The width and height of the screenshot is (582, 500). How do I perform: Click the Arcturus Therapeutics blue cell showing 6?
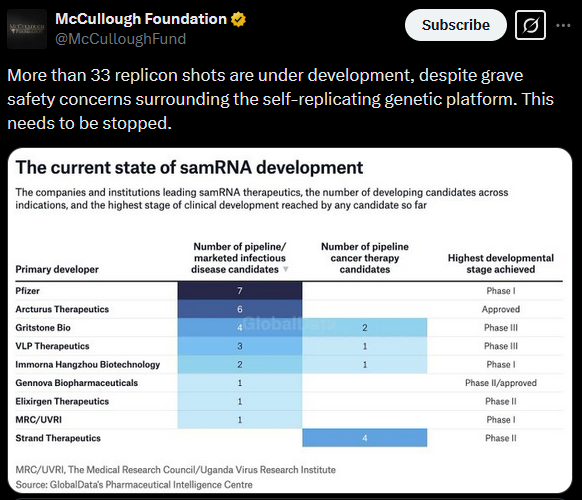[x=240, y=309]
